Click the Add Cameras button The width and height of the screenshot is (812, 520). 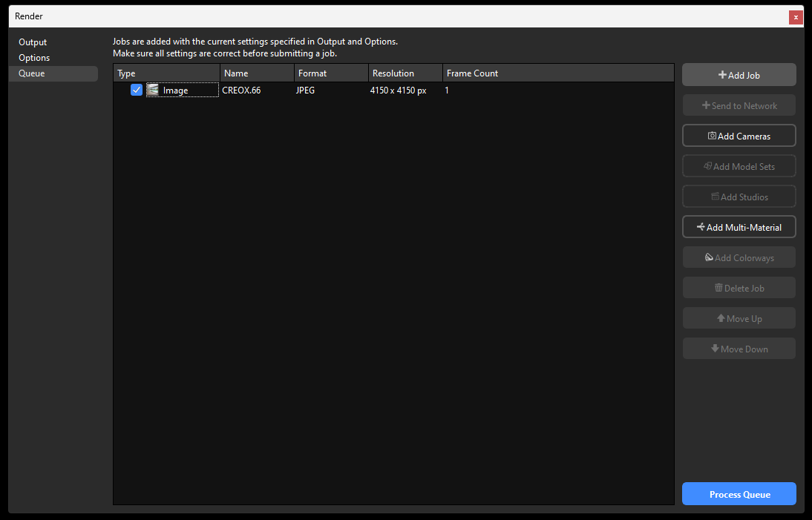739,135
